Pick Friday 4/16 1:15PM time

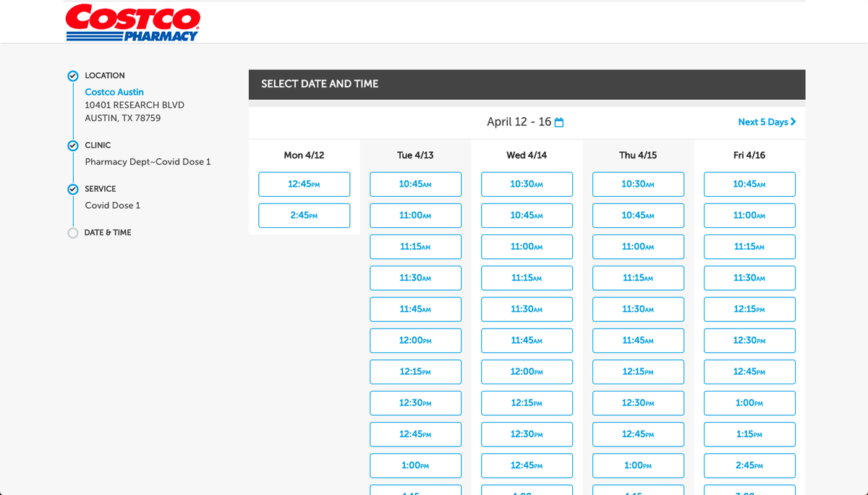point(749,434)
